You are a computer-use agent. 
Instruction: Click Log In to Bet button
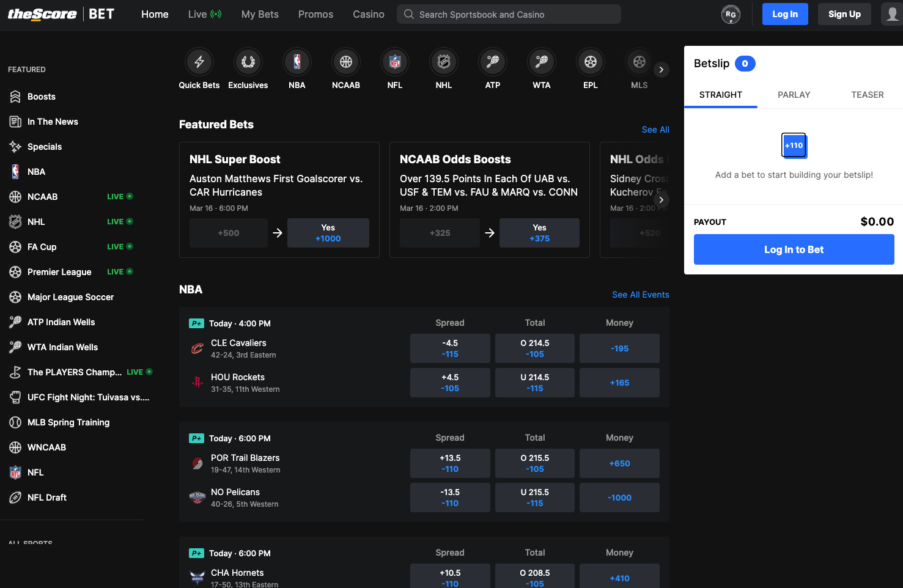pos(794,249)
